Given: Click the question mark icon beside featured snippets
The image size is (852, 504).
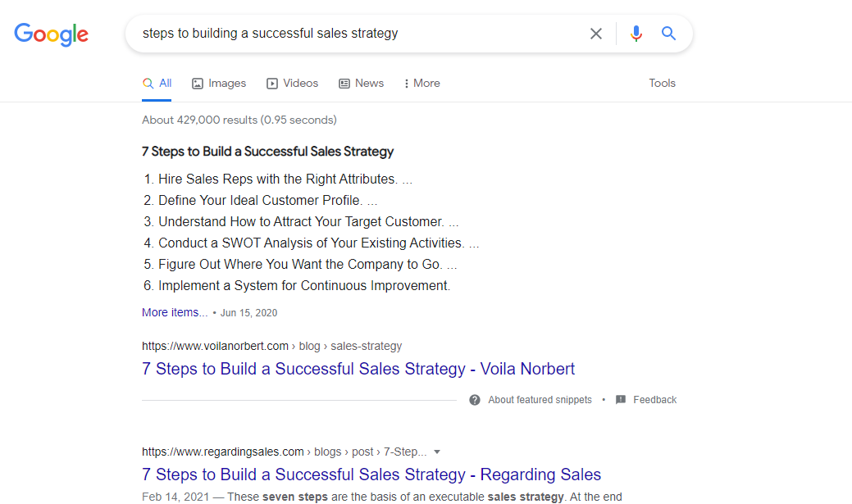Looking at the screenshot, I should (x=475, y=400).
